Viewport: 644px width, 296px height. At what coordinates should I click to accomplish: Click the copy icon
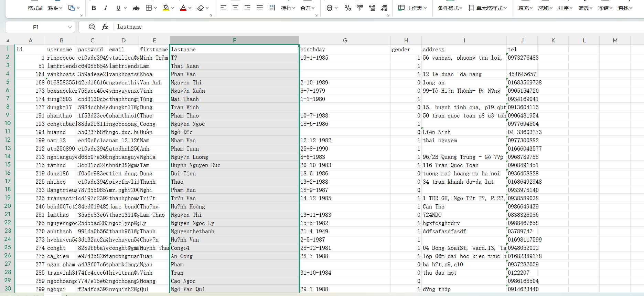pyautogui.click(x=71, y=8)
